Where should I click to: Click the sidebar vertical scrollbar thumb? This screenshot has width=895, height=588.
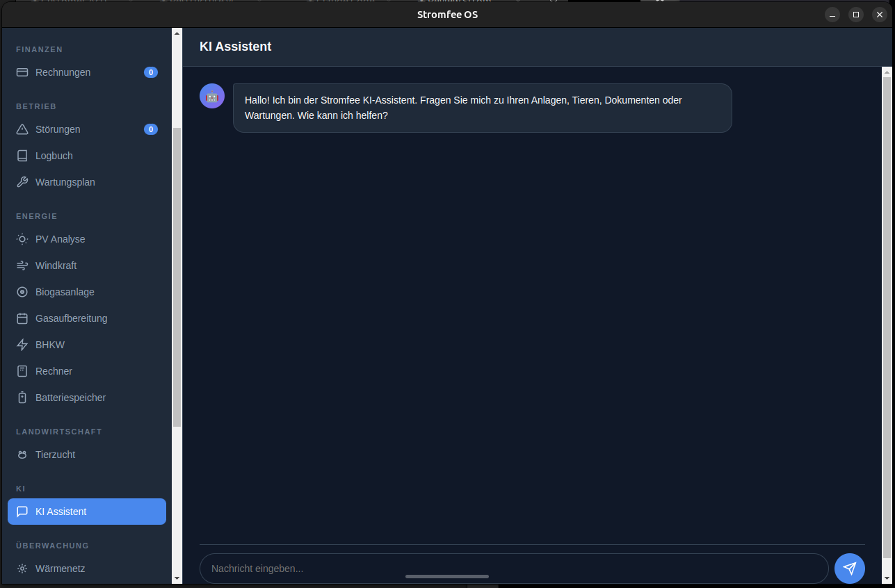pyautogui.click(x=177, y=278)
